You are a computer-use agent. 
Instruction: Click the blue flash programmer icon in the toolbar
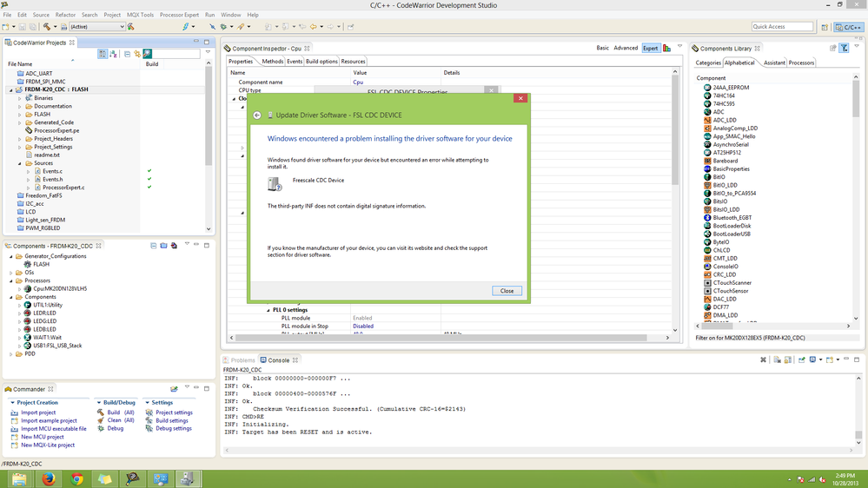(186, 27)
